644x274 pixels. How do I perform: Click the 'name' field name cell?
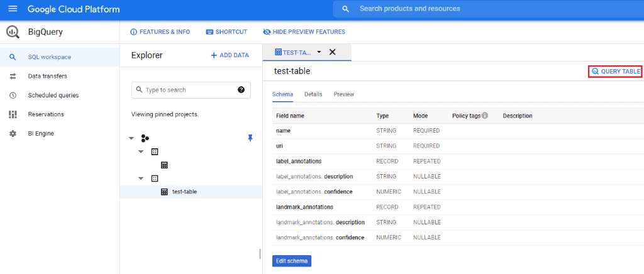coord(284,131)
